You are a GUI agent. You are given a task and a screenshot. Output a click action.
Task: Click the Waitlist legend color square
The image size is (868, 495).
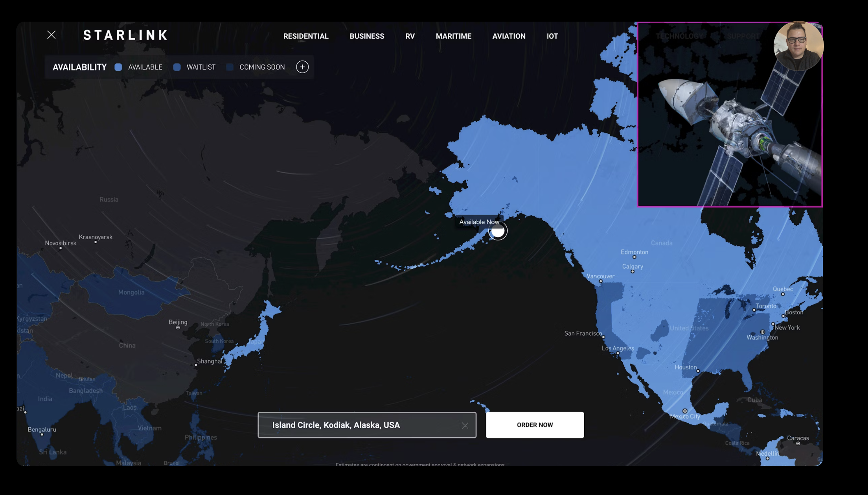[x=177, y=67]
